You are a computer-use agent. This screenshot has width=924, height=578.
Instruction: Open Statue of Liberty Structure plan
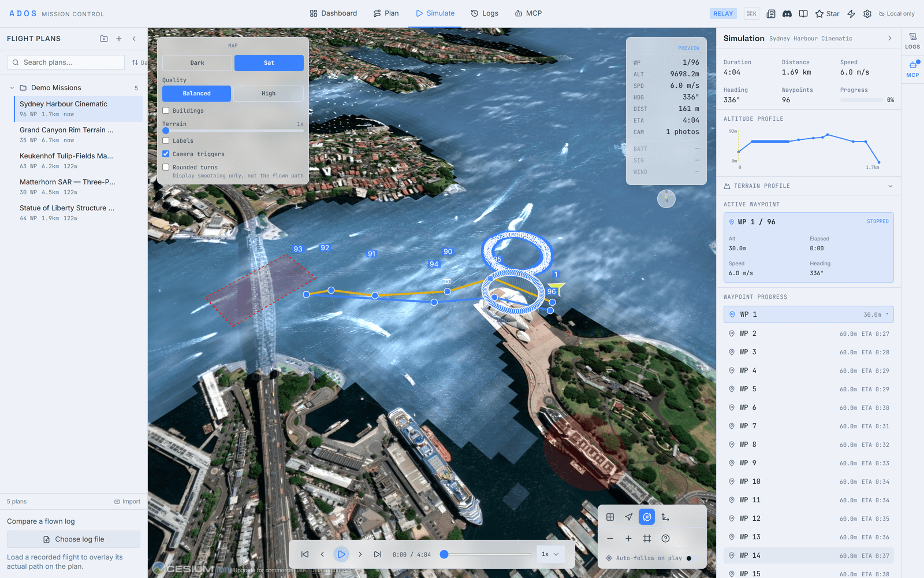(78, 213)
